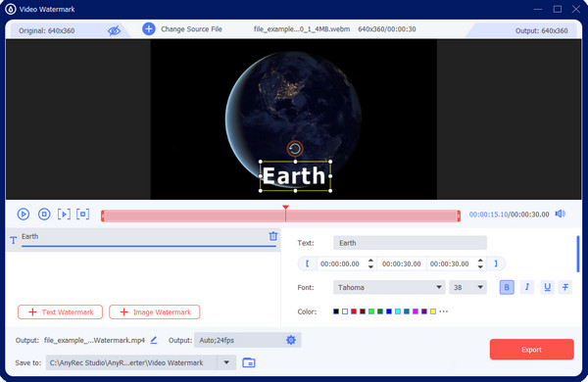Image resolution: width=588 pixels, height=382 pixels.
Task: Toggle bold formatting button
Action: 507,288
